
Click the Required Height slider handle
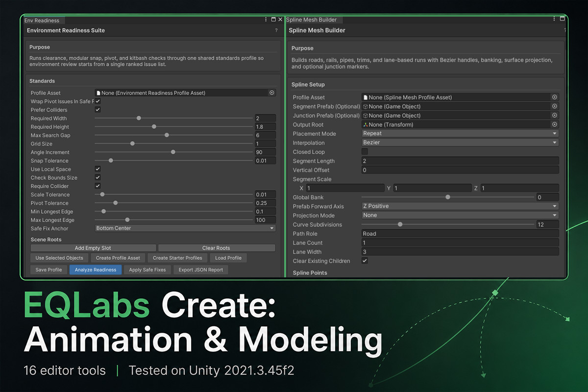tap(154, 126)
